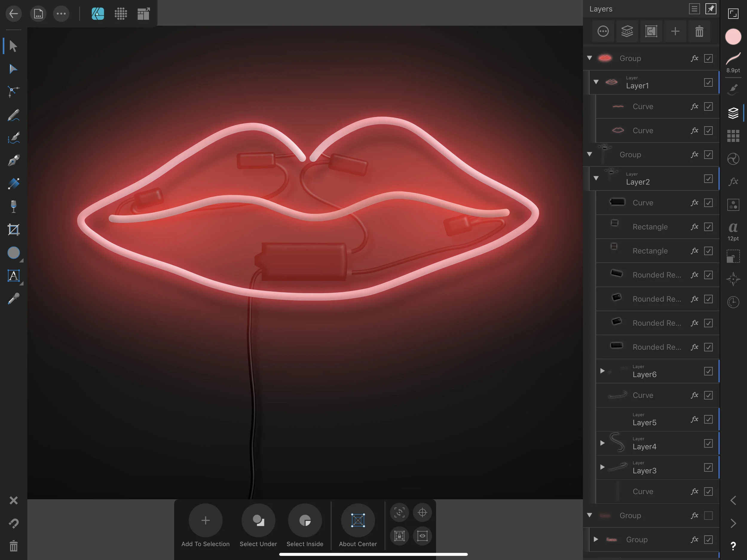Toggle visibility of Layer6
Viewport: 747px width, 560px height.
point(708,371)
